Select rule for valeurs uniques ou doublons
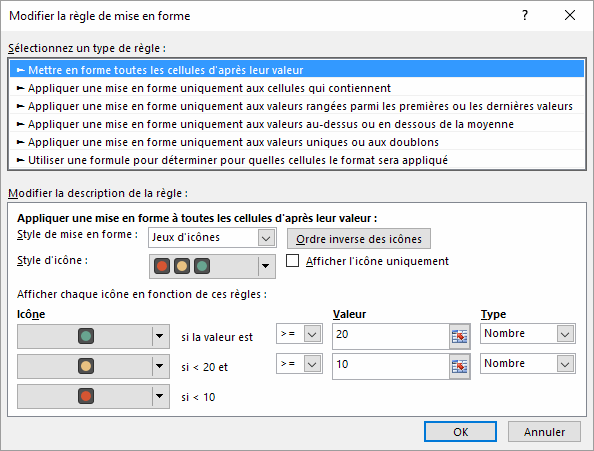The image size is (594, 451). click(297, 142)
